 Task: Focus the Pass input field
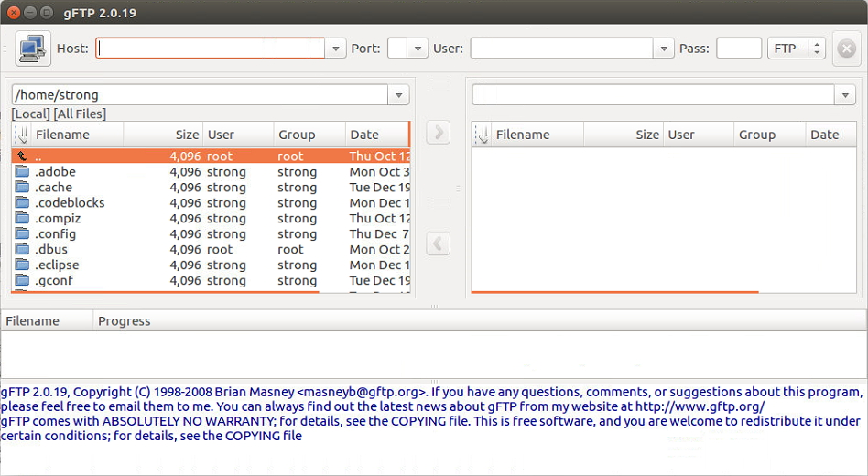739,49
